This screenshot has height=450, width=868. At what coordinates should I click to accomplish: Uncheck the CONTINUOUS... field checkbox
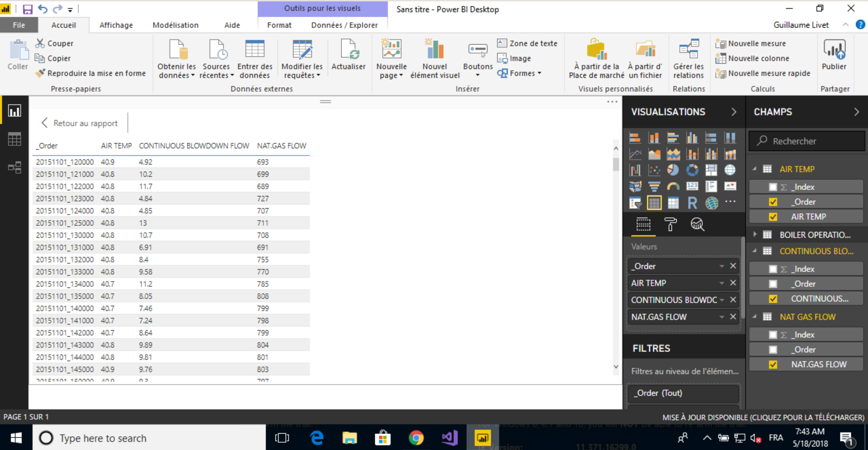click(773, 299)
